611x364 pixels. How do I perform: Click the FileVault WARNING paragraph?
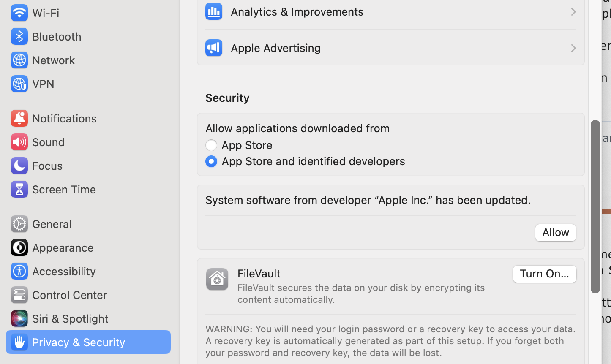[390, 340]
